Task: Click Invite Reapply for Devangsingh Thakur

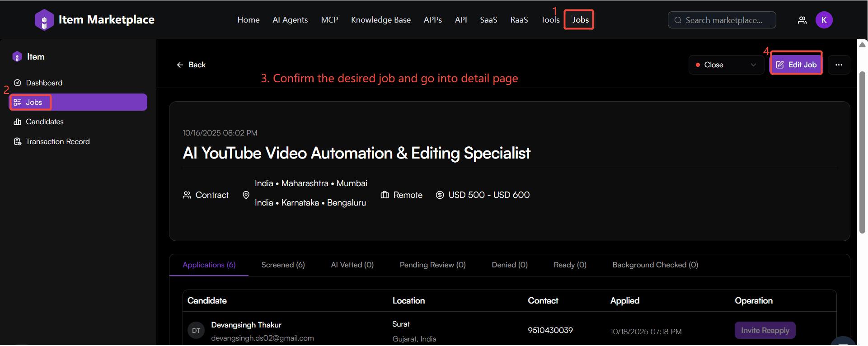Action: (x=765, y=330)
